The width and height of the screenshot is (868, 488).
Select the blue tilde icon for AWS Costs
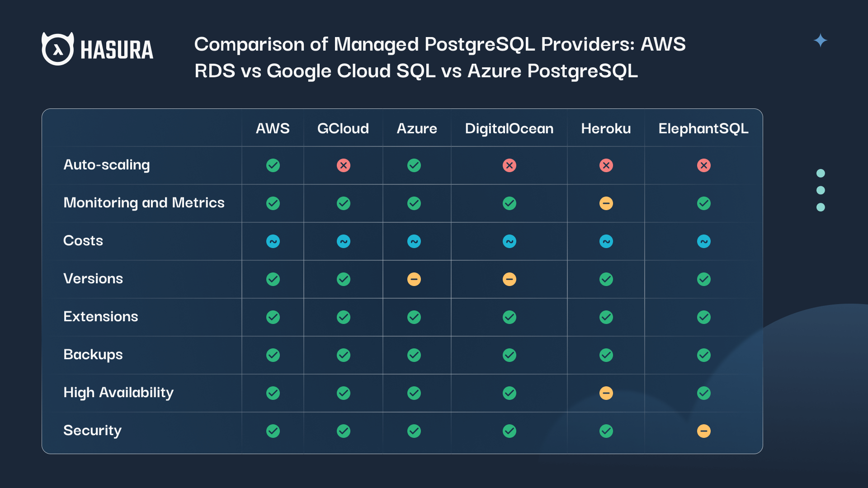pos(273,241)
